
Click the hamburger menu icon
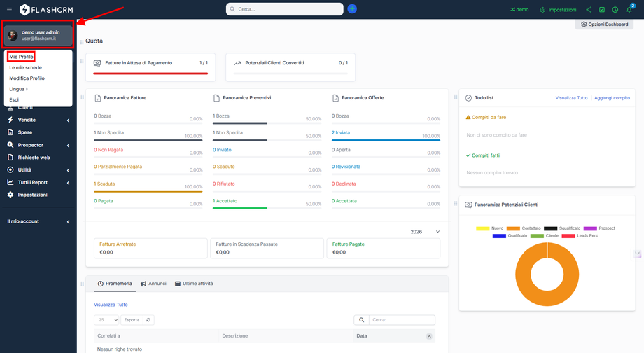coord(9,10)
